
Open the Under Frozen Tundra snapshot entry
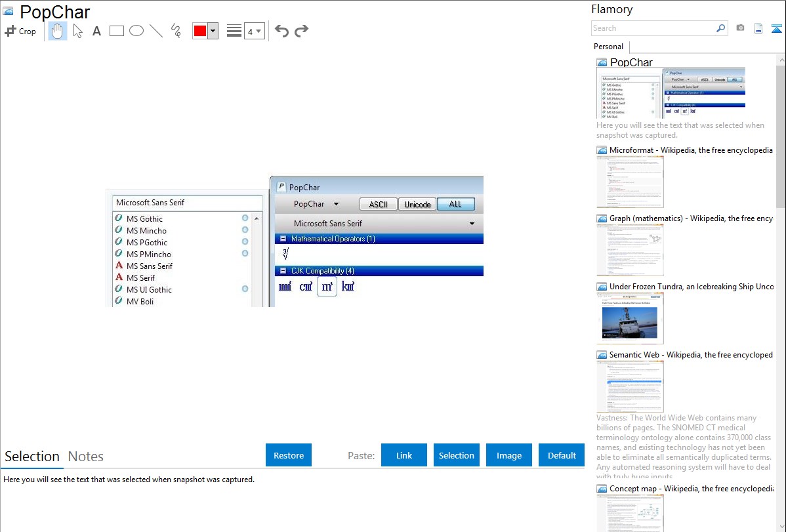pyautogui.click(x=692, y=286)
